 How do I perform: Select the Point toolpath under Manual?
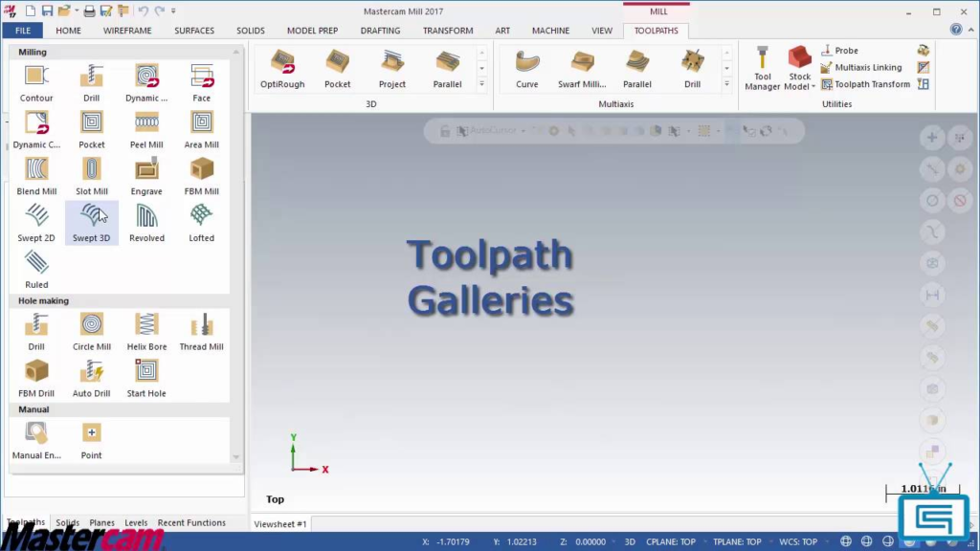tap(91, 441)
